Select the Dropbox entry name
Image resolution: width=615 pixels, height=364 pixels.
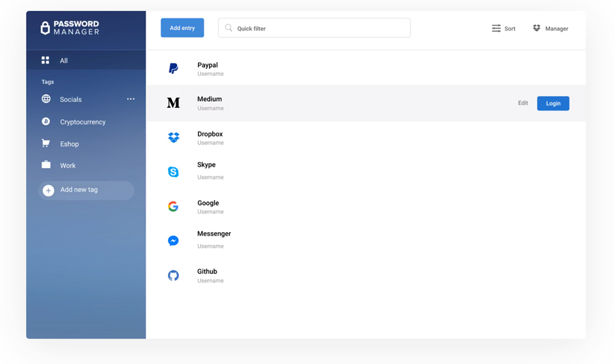coord(210,134)
